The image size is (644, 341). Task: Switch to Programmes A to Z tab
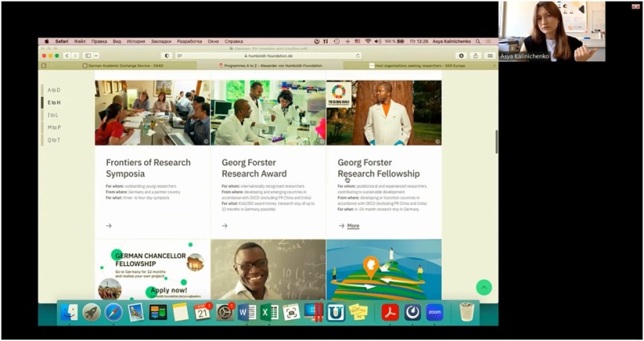pos(270,65)
